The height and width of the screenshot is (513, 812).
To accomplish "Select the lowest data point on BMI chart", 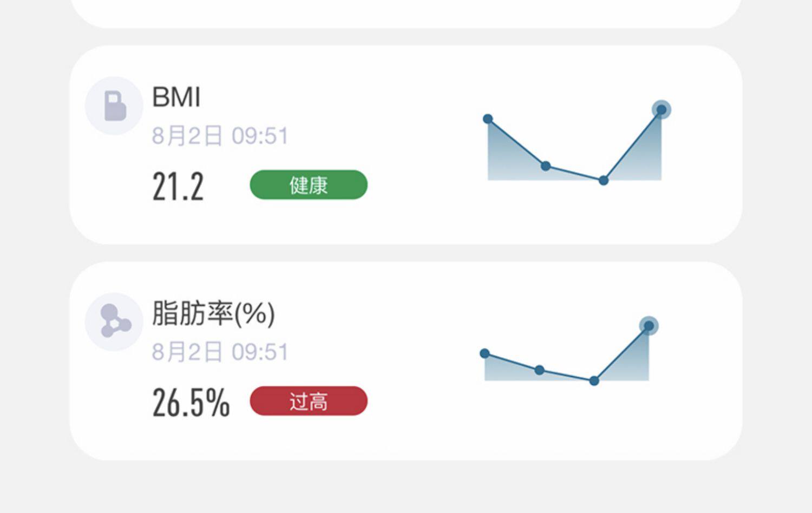I will click(604, 181).
